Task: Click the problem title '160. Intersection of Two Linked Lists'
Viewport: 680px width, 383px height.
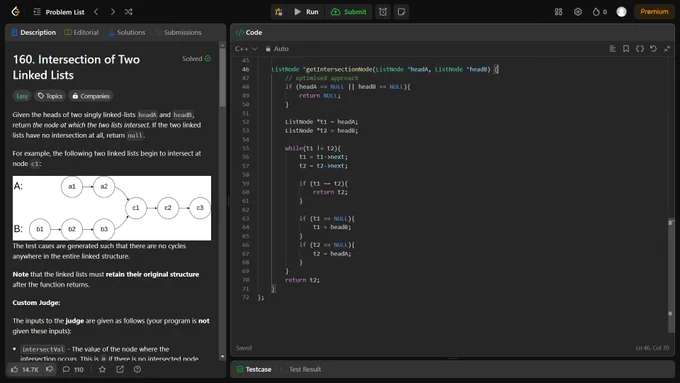Action: [x=76, y=67]
